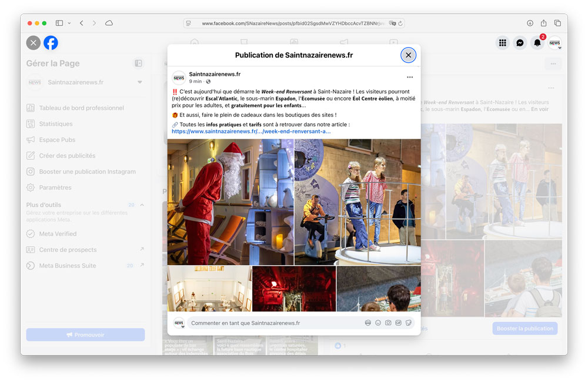Toggle page translation in the address bar

pos(392,24)
